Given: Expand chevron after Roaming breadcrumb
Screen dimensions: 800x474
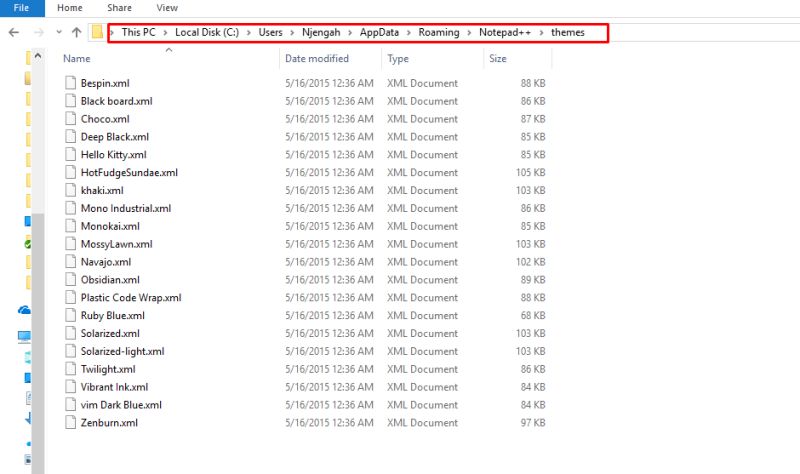Looking at the screenshot, I should [469, 33].
